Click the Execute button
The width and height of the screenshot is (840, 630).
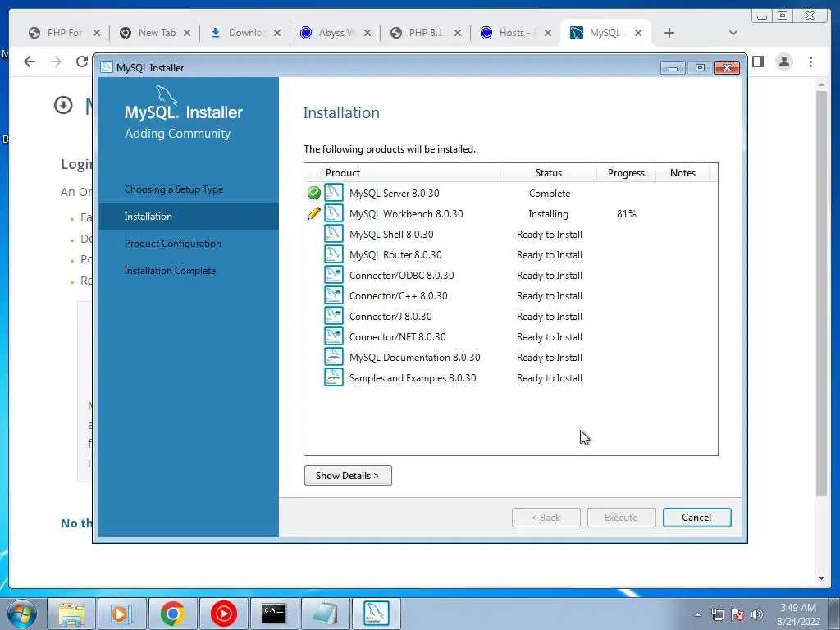click(x=622, y=518)
